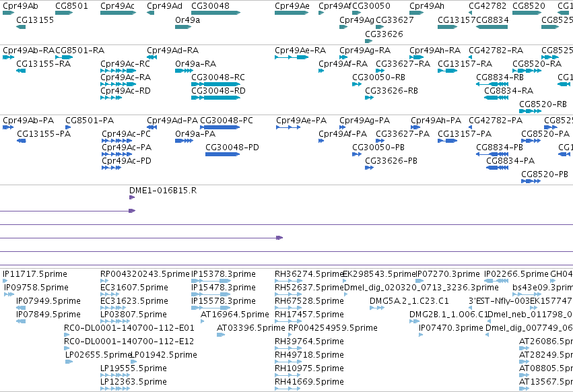Click the LP19555.5prime EST label
Image resolution: width=573 pixels, height=392 pixels.
coord(133,368)
